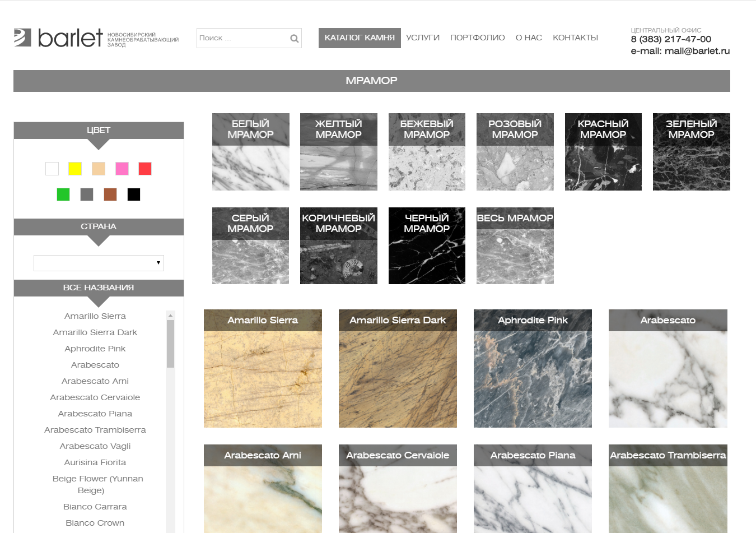The image size is (756, 533).
Task: Open ЧЕРНЫЙ МРАМОР category tile
Action: (x=427, y=245)
